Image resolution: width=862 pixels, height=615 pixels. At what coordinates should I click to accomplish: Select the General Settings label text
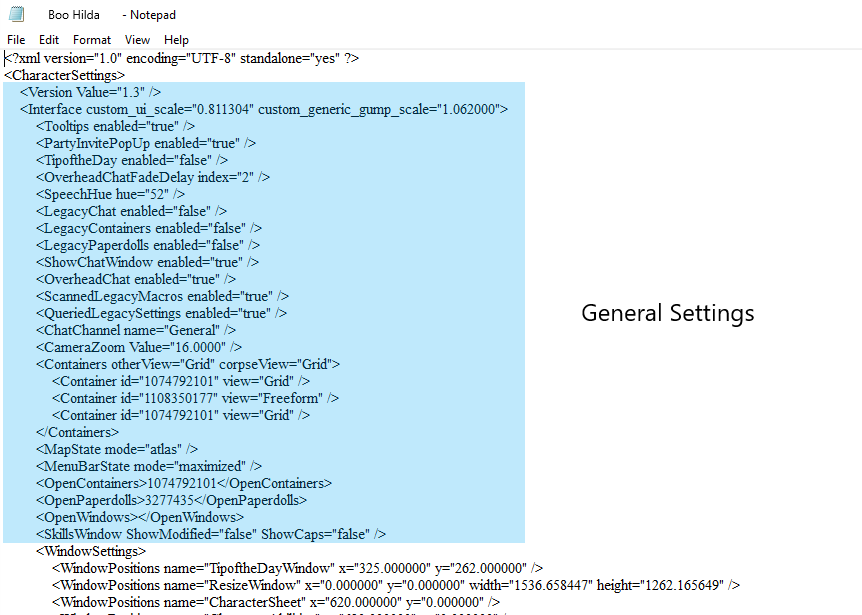coord(667,313)
